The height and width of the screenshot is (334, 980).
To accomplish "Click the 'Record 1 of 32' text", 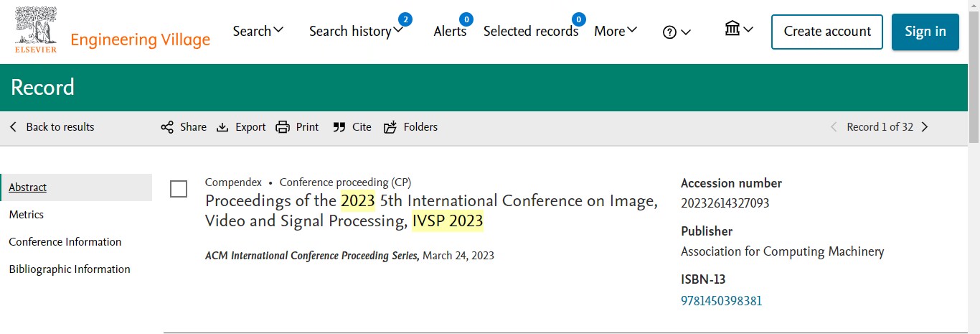I will coord(880,127).
